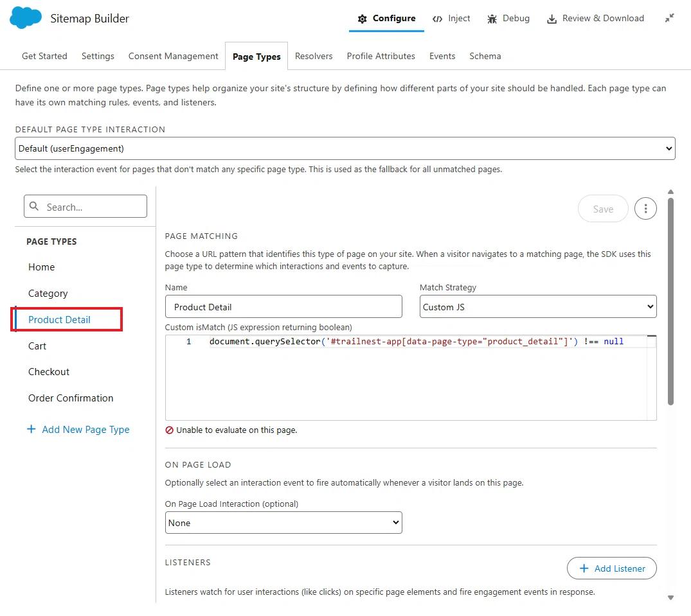Screen dimensions: 691x616
Task: Open the three-dot more options menu
Action: tap(645, 208)
